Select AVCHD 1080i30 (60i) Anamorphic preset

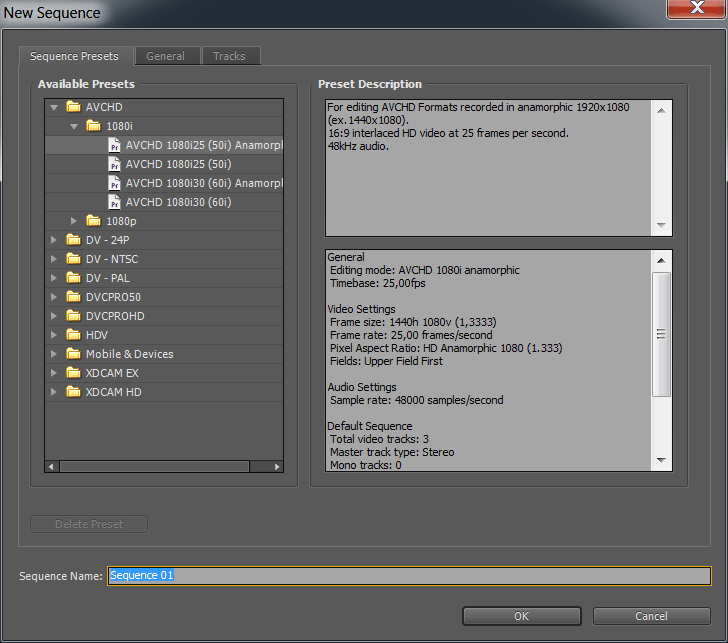click(164, 183)
